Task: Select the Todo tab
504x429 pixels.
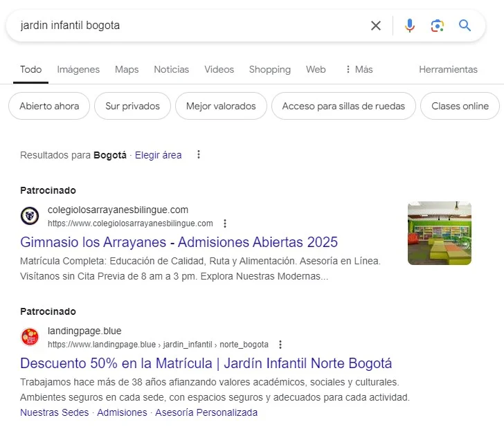Action: point(31,69)
